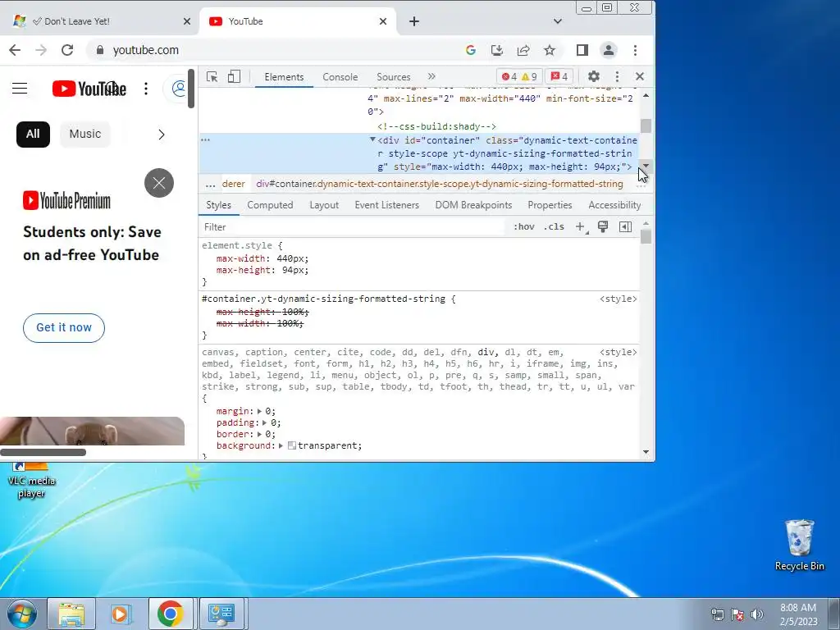Image resolution: width=840 pixels, height=630 pixels.
Task: Click the red issues counter badge
Action: pos(559,76)
